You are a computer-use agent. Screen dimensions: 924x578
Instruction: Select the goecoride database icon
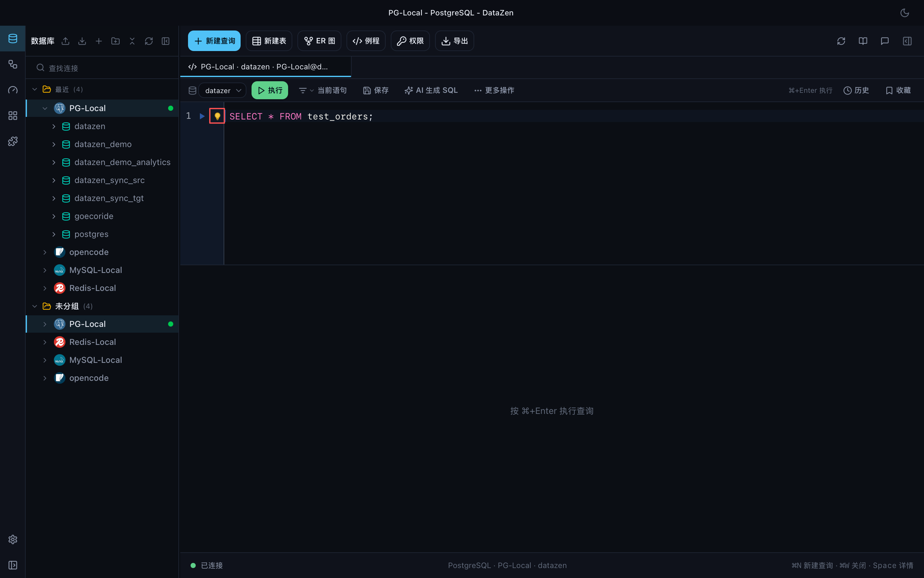[66, 216]
